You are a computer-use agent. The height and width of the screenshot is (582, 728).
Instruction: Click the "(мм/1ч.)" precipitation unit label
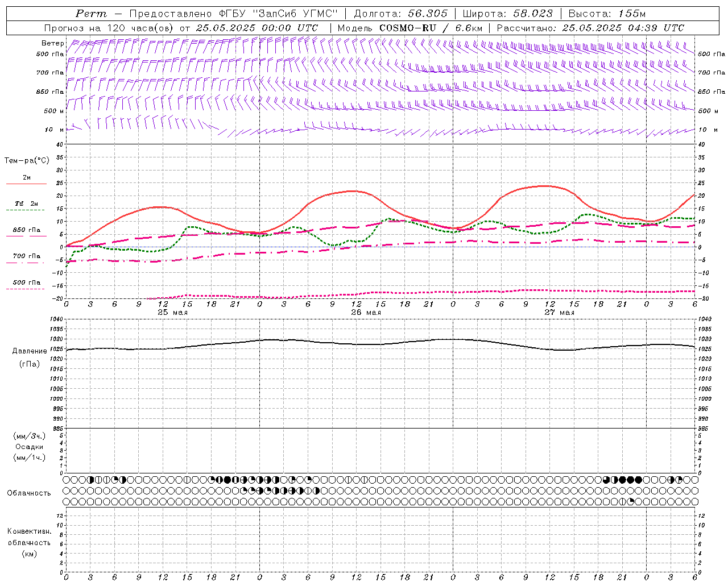pyautogui.click(x=30, y=458)
